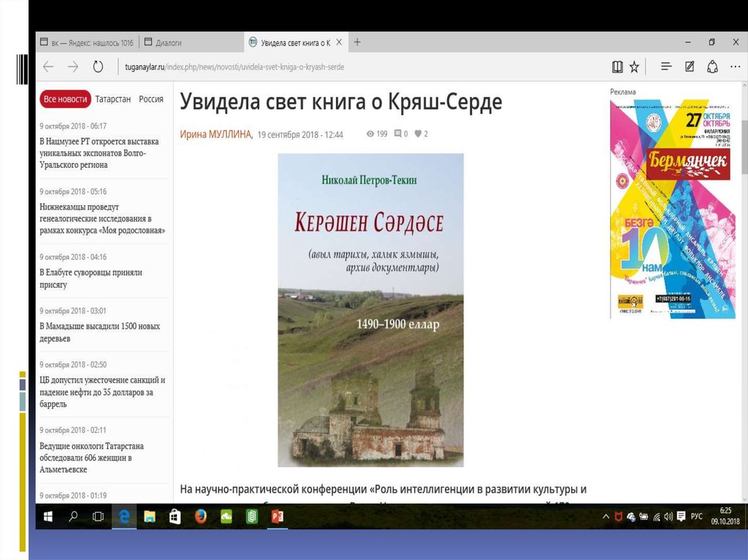The image size is (748, 560).
Task: Click the web note pen icon
Action: tap(689, 67)
